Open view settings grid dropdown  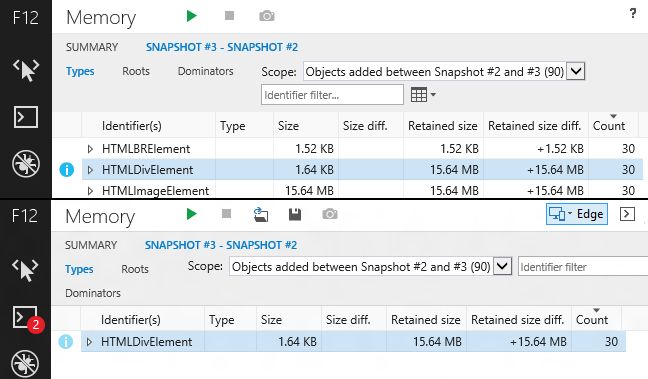[x=423, y=95]
